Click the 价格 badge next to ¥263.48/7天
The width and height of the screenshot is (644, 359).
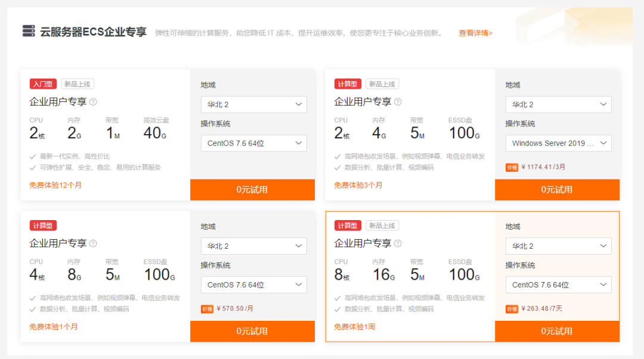coord(512,309)
